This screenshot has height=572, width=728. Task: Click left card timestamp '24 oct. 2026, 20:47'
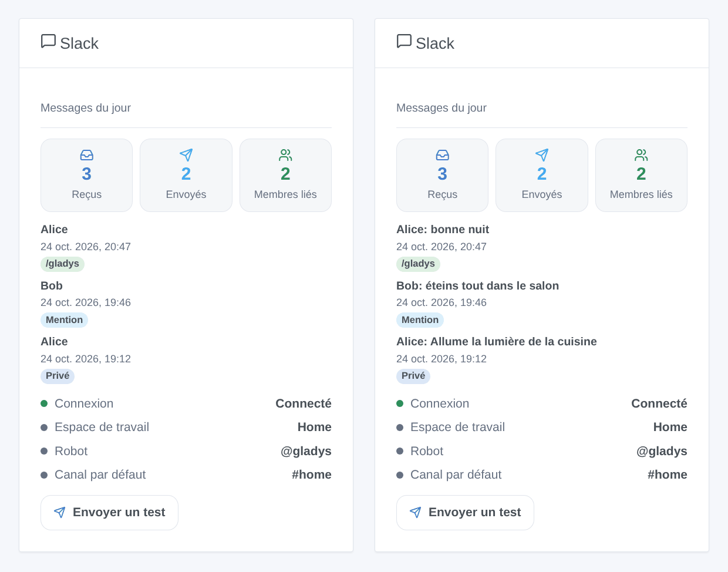point(86,247)
